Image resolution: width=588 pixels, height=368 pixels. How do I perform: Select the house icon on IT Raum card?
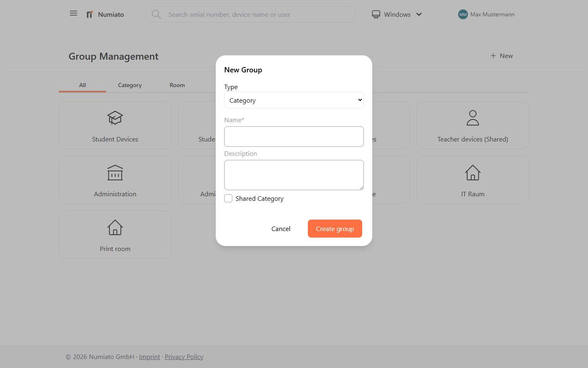472,173
